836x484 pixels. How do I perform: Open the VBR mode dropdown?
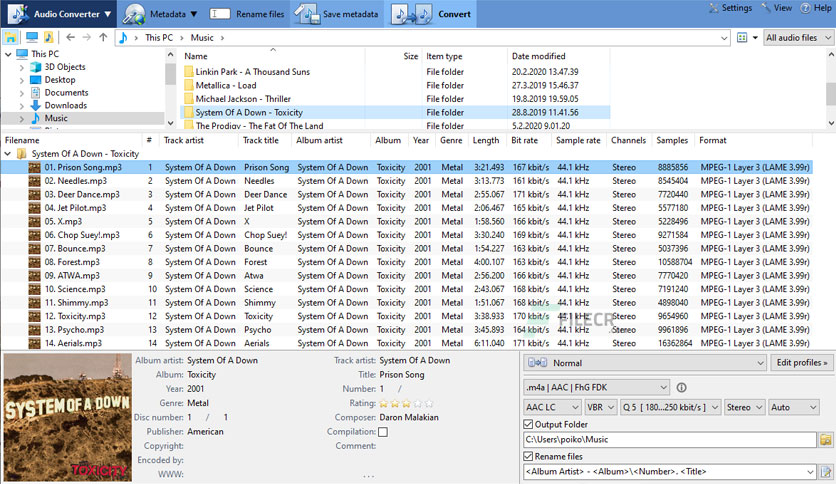pos(601,407)
